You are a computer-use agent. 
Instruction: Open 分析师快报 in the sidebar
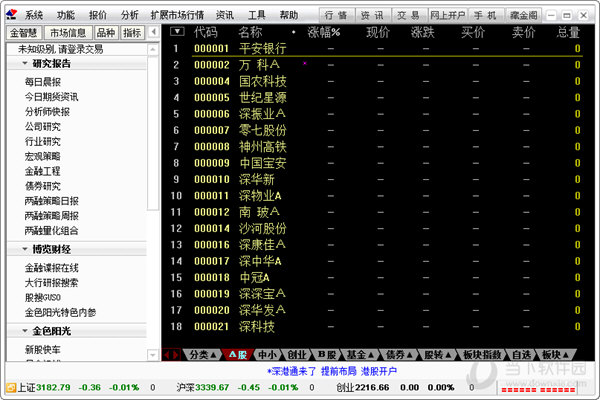click(47, 111)
